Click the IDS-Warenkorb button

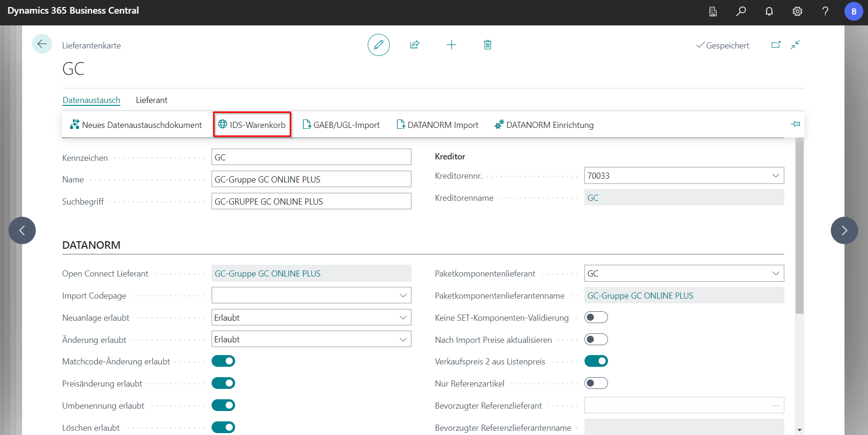(x=252, y=125)
